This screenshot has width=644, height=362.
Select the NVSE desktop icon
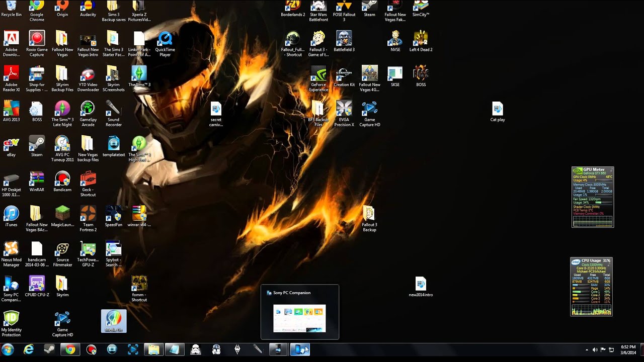(395, 41)
